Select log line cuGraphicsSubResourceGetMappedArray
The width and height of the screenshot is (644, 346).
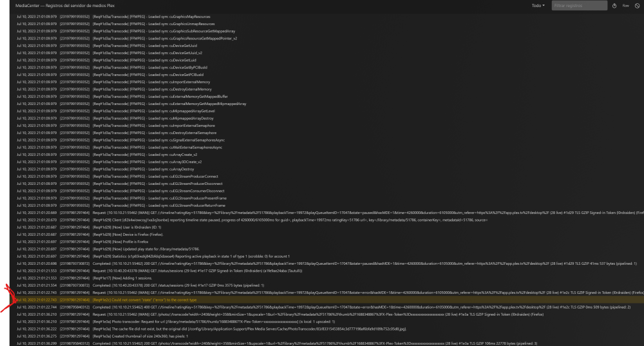click(x=126, y=31)
